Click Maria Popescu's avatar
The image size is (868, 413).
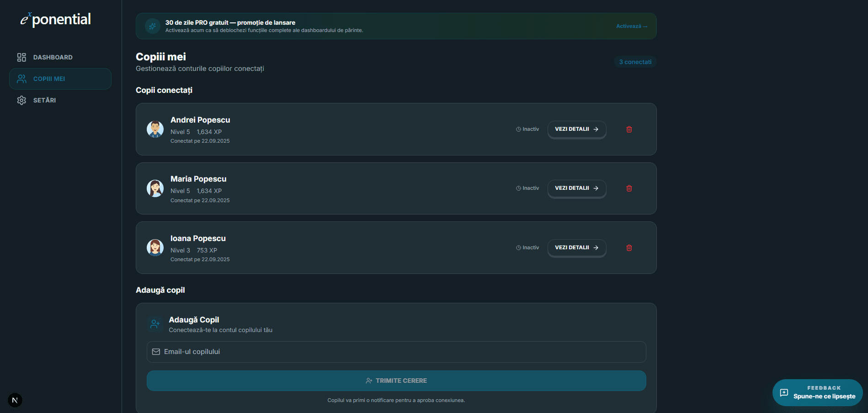155,188
